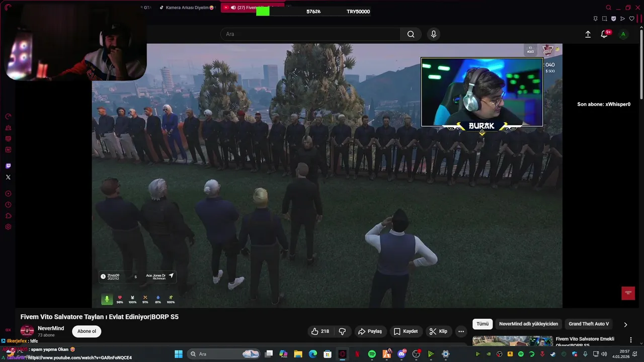Click browser tab search magnifier icon
Image resolution: width=644 pixels, height=362 pixels.
(608, 8)
